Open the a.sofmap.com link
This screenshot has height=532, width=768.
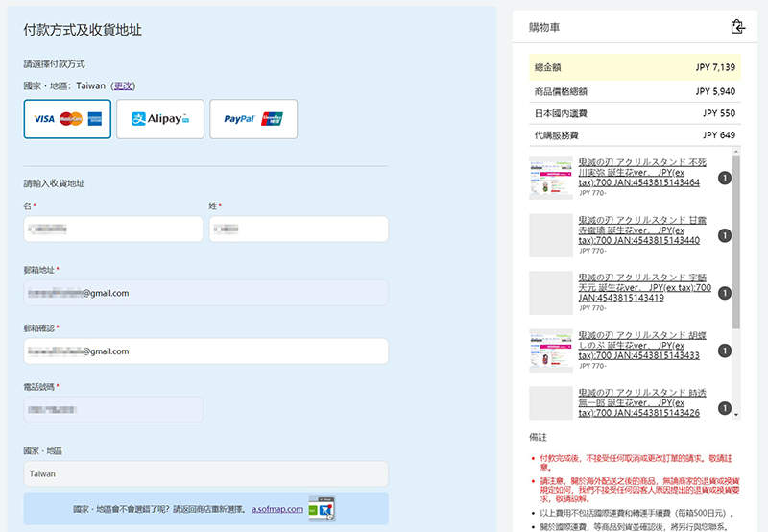point(277,509)
